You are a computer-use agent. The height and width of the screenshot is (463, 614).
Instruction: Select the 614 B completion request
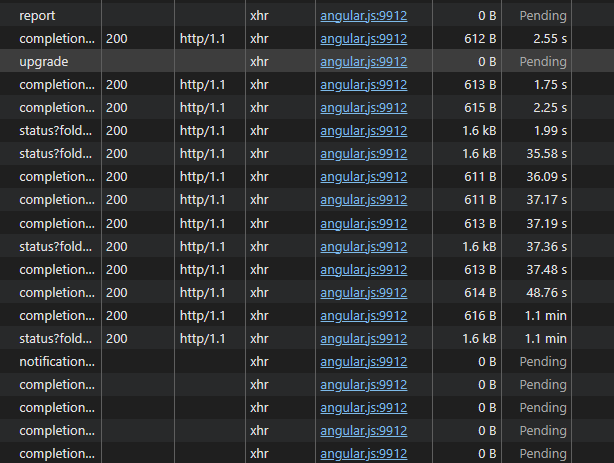click(57, 292)
